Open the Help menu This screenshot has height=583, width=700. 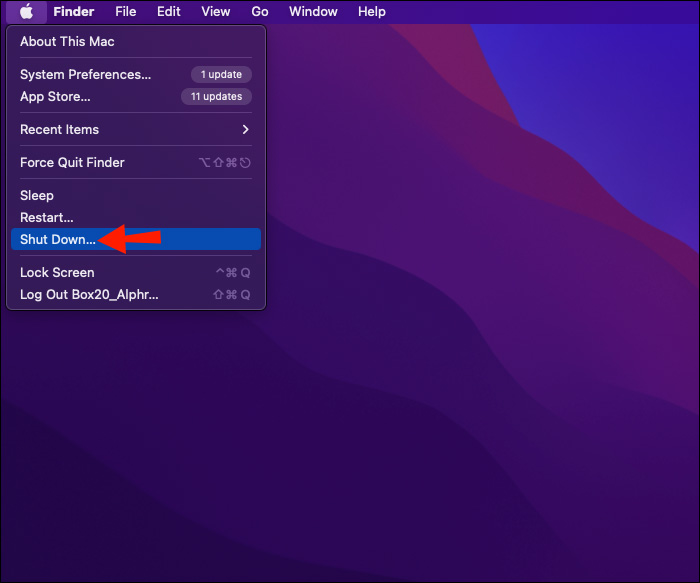tap(371, 12)
